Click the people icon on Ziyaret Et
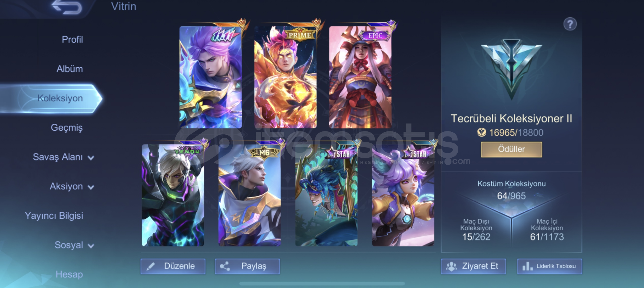The width and height of the screenshot is (644, 288). point(451,266)
